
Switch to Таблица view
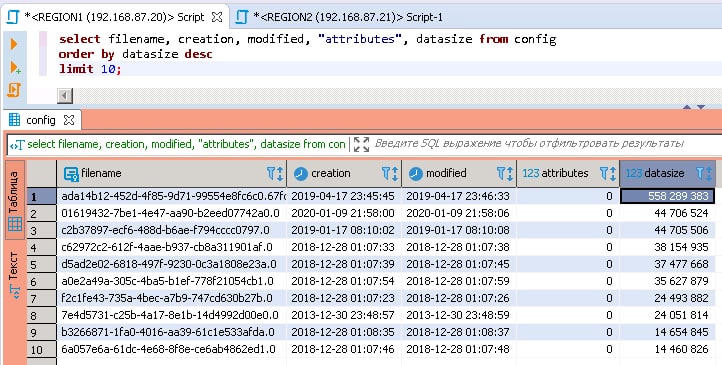pos(15,200)
